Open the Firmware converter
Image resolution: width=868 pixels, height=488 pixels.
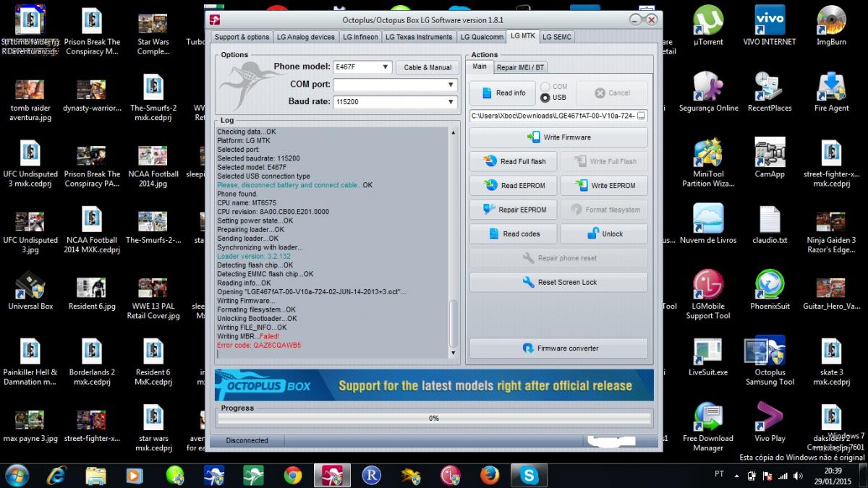pos(558,348)
